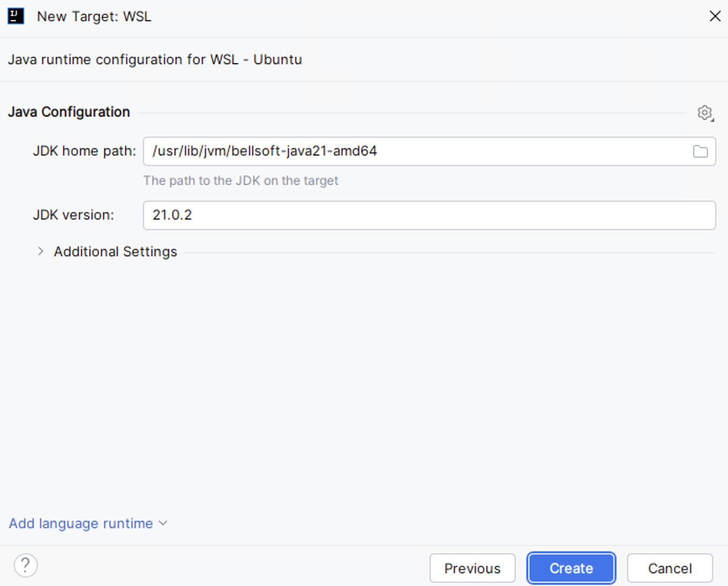Viewport: 728px width, 586px height.
Task: Select the 21.0.2 version value
Action: tap(172, 215)
